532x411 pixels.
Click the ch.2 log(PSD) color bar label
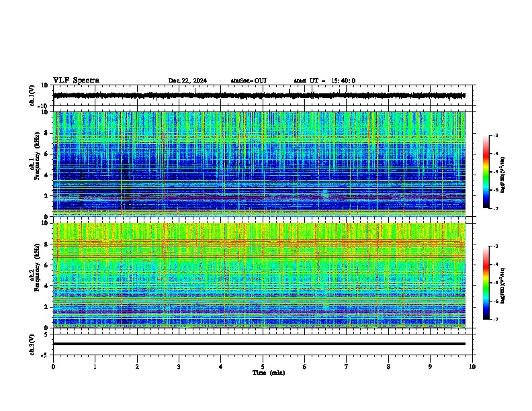click(x=502, y=285)
